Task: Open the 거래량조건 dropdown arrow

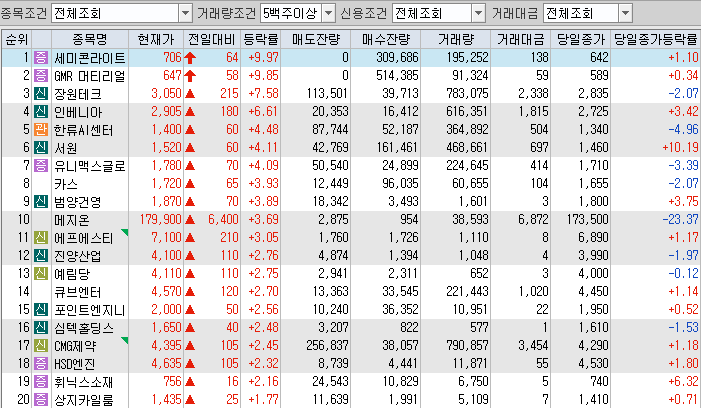Action: coord(329,13)
